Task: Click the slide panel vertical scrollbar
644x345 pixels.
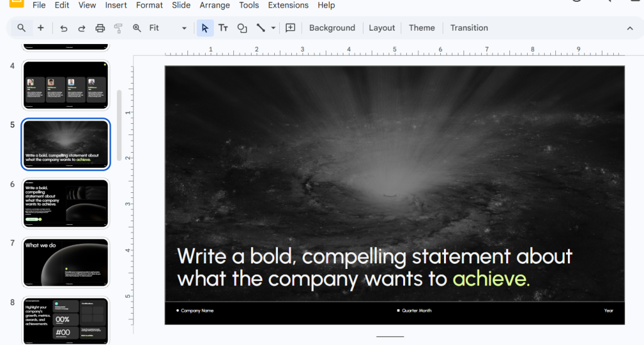Action: click(119, 126)
